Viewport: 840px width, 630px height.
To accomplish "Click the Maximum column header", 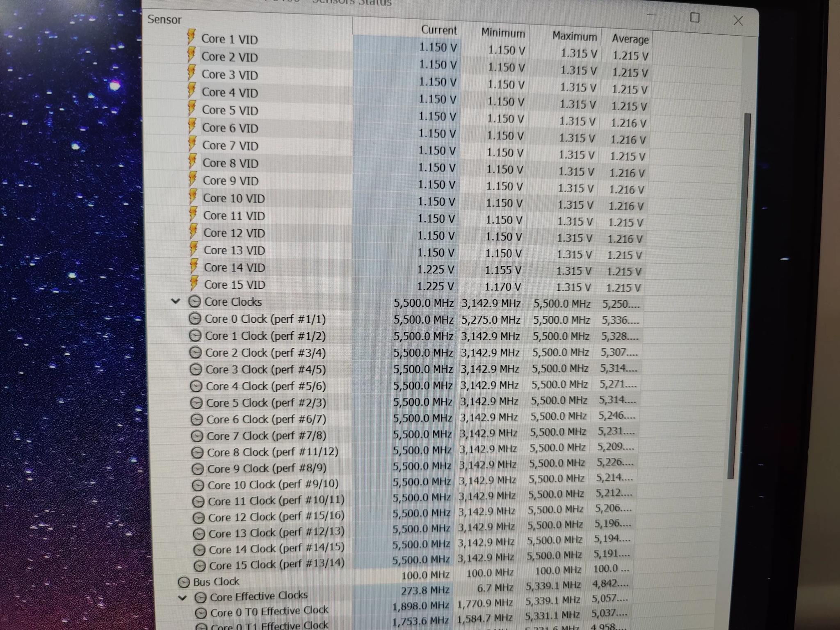I will pos(574,36).
